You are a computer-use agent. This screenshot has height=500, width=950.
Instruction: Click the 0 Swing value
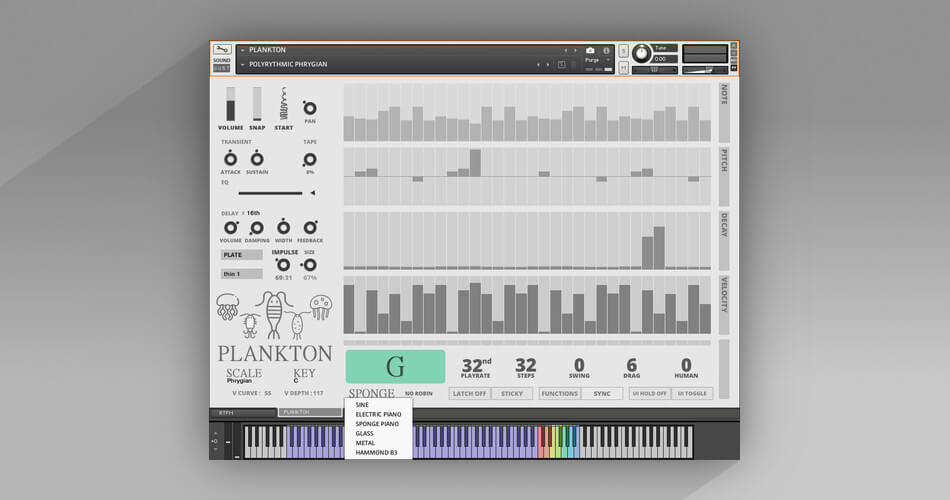point(579,366)
